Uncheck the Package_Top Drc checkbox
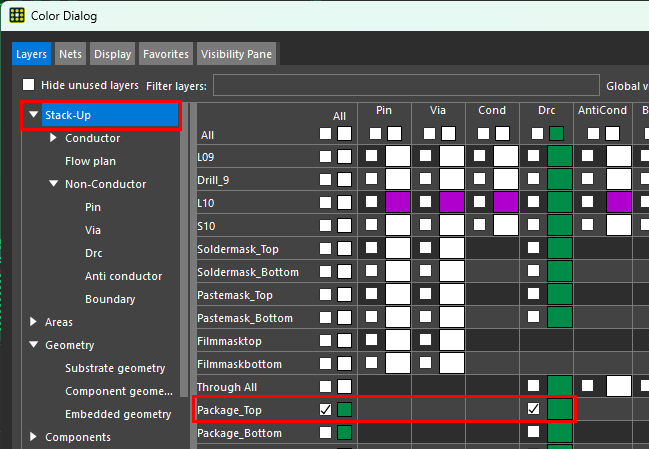This screenshot has height=449, width=649. pos(534,410)
